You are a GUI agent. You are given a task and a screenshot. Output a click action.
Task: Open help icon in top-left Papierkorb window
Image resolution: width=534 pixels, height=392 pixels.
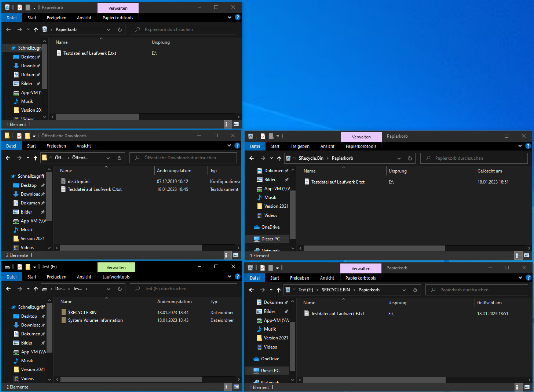[238, 17]
